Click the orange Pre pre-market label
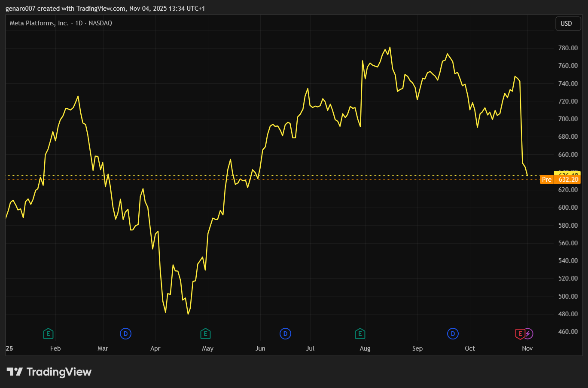Screen dimensions: 588x388 [546, 180]
